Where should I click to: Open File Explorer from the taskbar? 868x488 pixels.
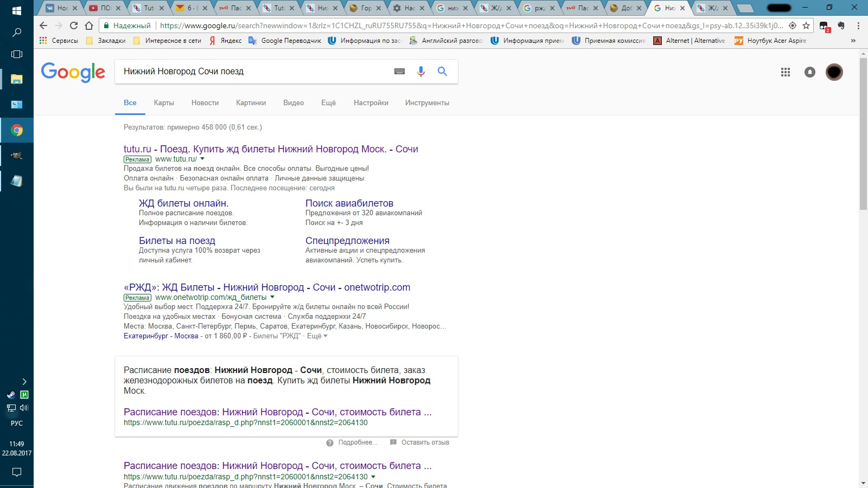(17, 79)
